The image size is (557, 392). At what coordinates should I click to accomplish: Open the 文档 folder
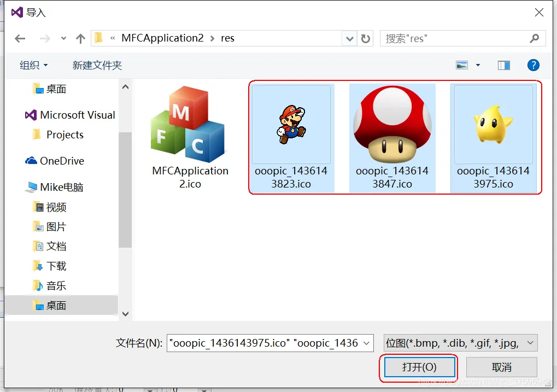click(49, 246)
